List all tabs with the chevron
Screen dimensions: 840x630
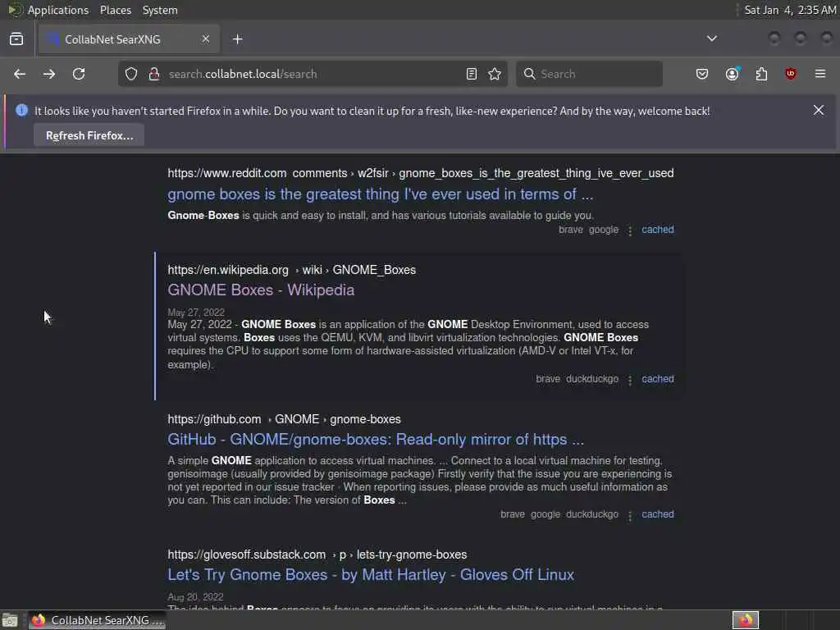click(712, 39)
